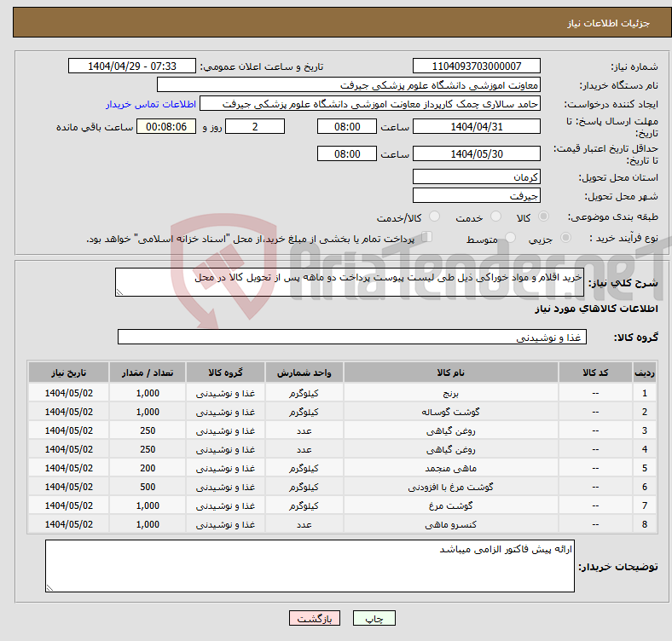Select the برنج item name cell
672x641 pixels.
(450, 393)
